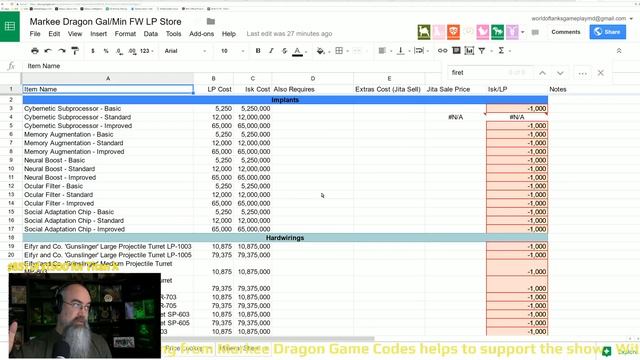The width and height of the screenshot is (640, 360).
Task: Go to previous find result arrow
Action: click(542, 73)
